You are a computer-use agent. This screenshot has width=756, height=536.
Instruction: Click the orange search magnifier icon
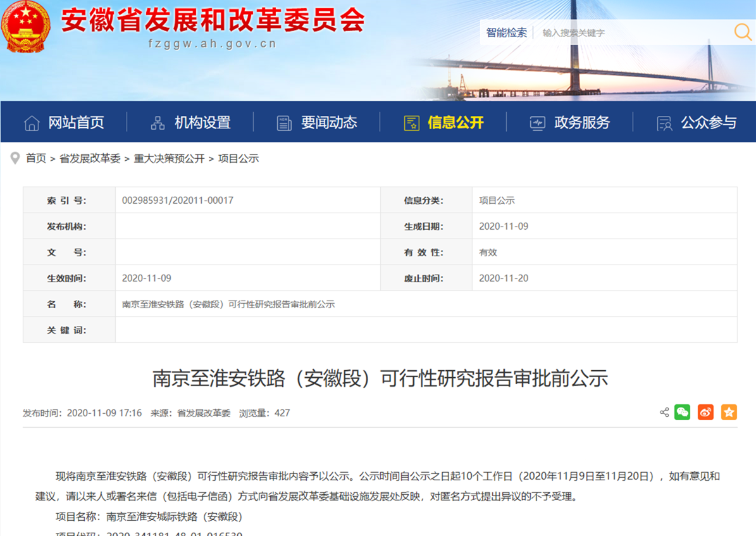742,32
